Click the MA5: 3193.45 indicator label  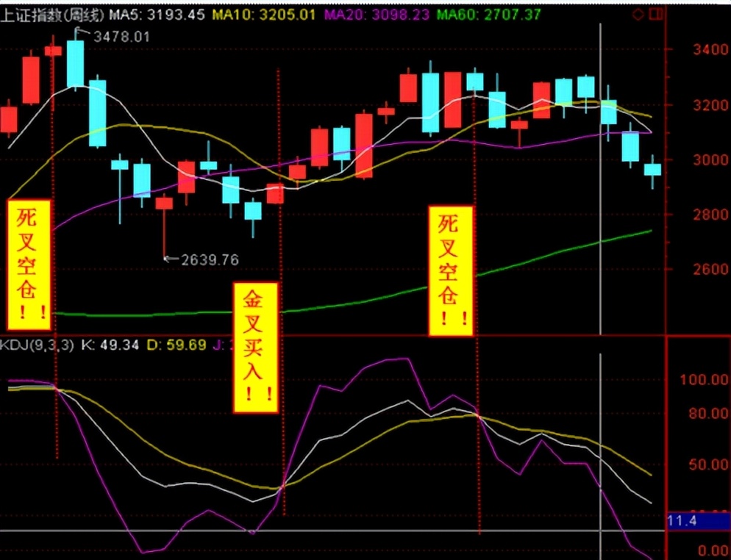pos(157,15)
